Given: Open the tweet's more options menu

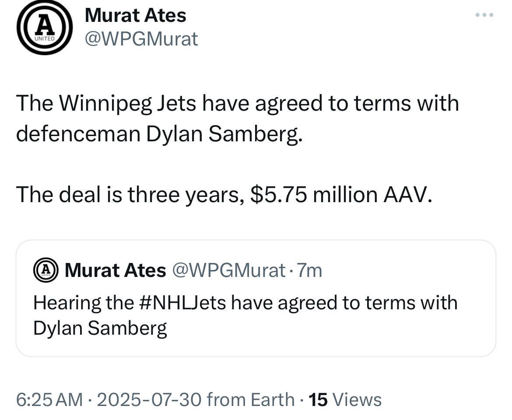Looking at the screenshot, I should [x=484, y=14].
